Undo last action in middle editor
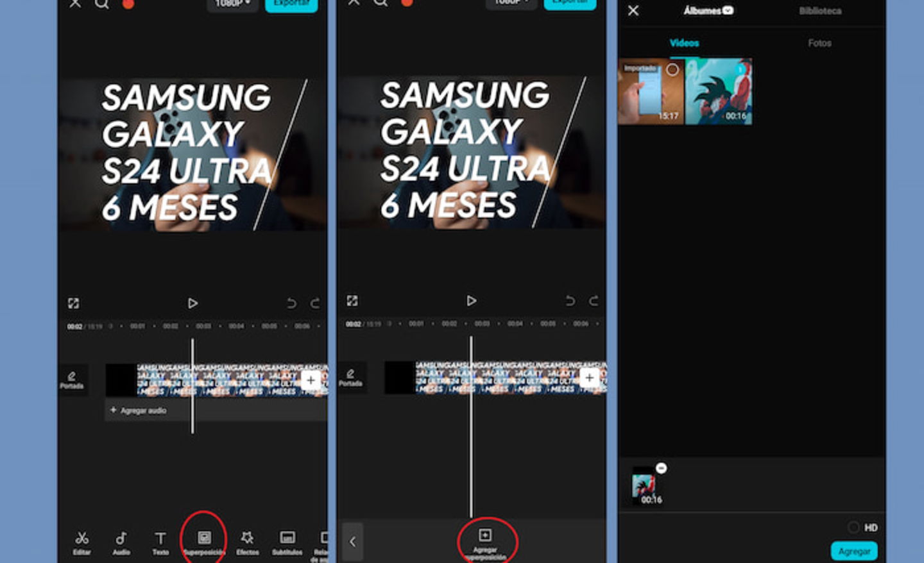 570,301
